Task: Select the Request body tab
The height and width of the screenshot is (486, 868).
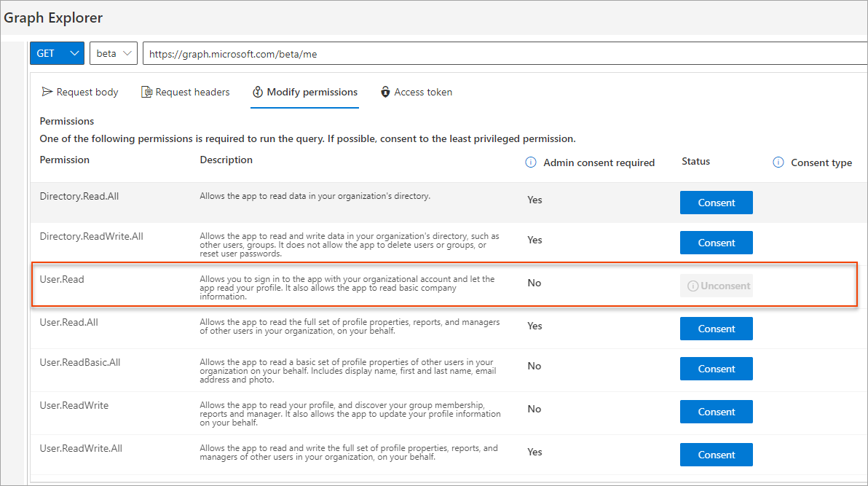Action: 87,92
